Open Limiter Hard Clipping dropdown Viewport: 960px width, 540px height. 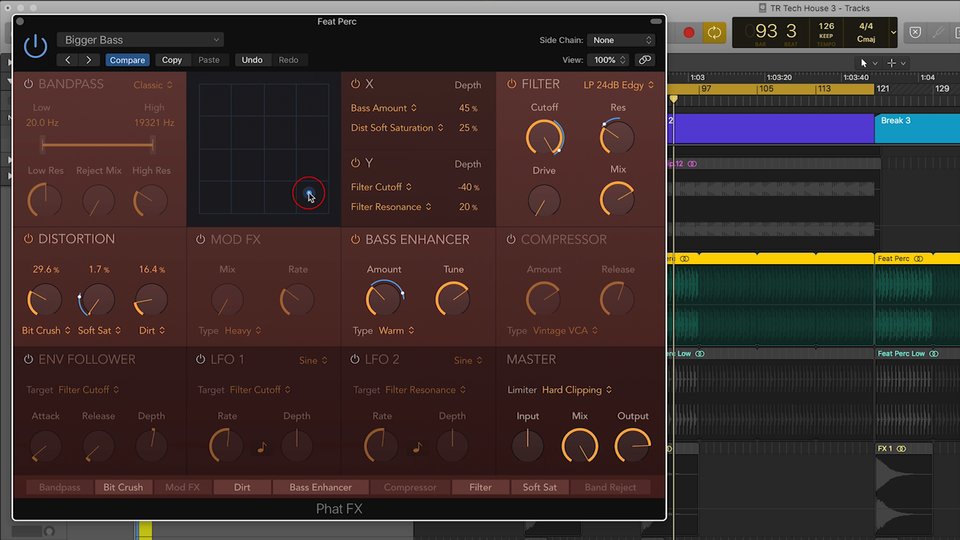(x=577, y=390)
